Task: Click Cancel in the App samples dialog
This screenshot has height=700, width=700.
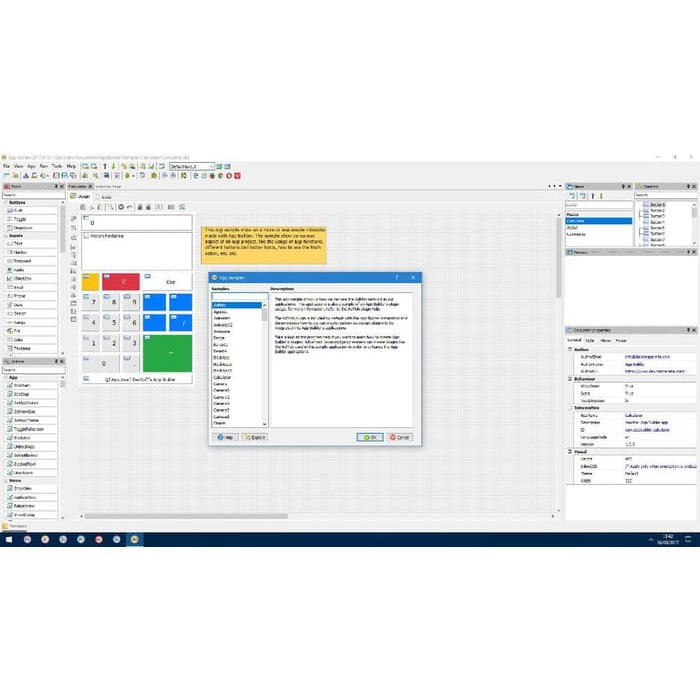Action: [400, 438]
